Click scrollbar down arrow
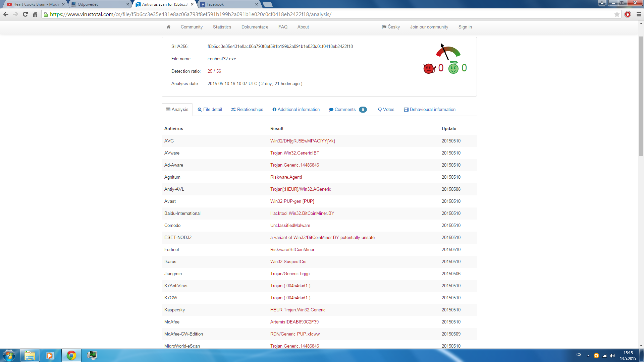644x362 pixels. pos(641,346)
